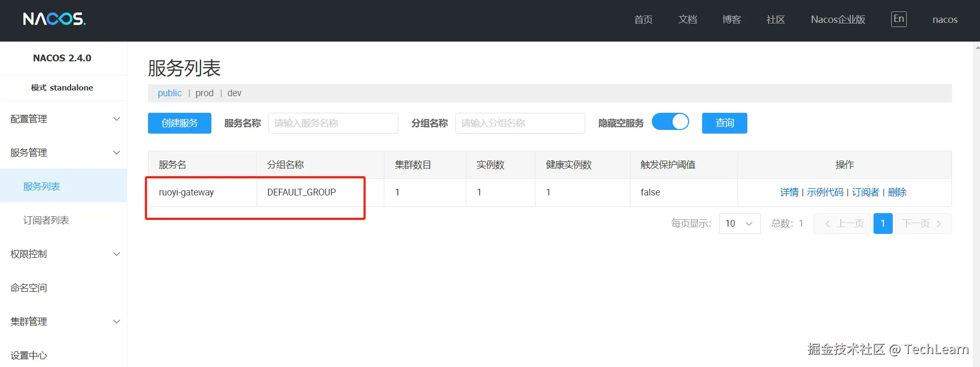980x367 pixels.
Task: Expand the 权限控制 menu chevron
Action: click(117, 254)
